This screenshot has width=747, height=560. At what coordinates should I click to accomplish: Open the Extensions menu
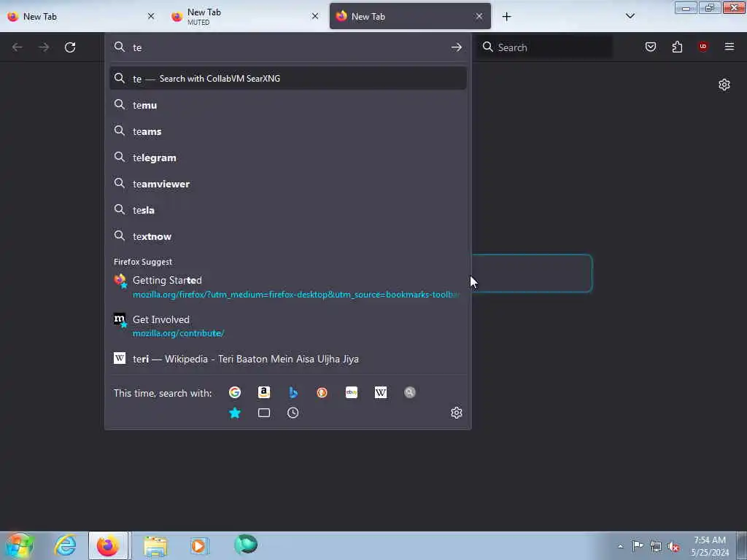pyautogui.click(x=677, y=47)
